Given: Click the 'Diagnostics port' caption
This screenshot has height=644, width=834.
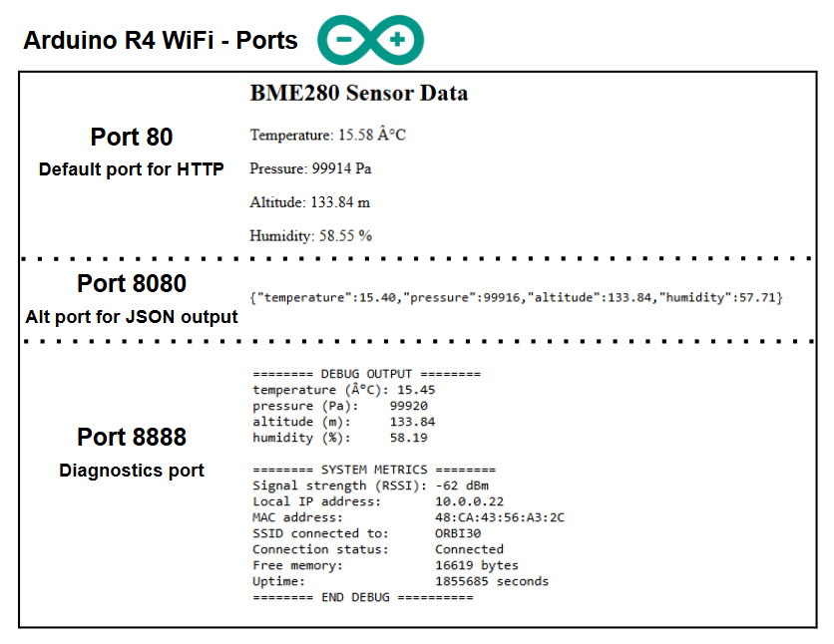Looking at the screenshot, I should click(131, 471).
